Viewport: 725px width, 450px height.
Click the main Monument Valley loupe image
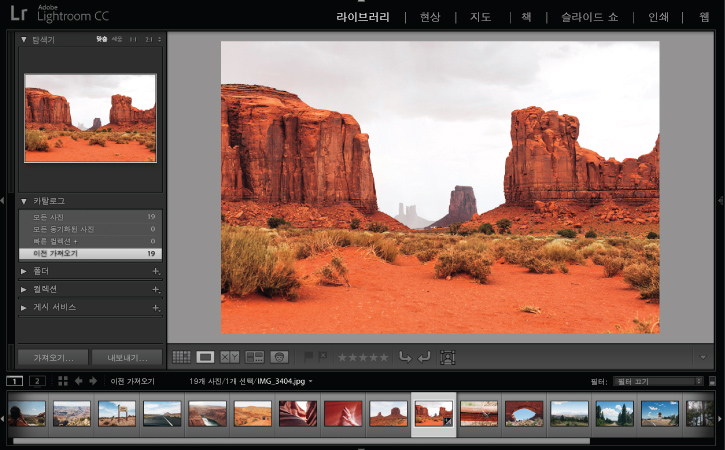point(440,187)
